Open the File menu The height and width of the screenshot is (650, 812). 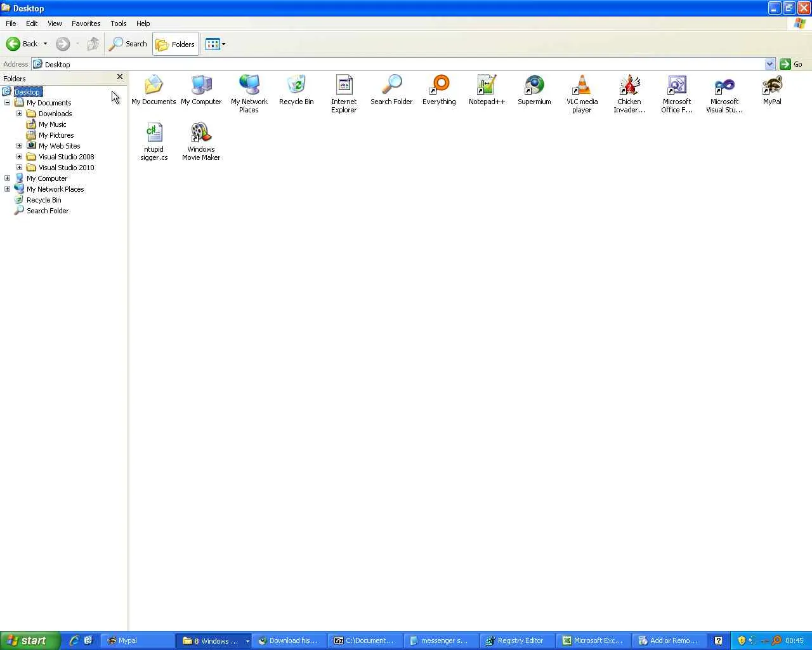click(x=11, y=23)
